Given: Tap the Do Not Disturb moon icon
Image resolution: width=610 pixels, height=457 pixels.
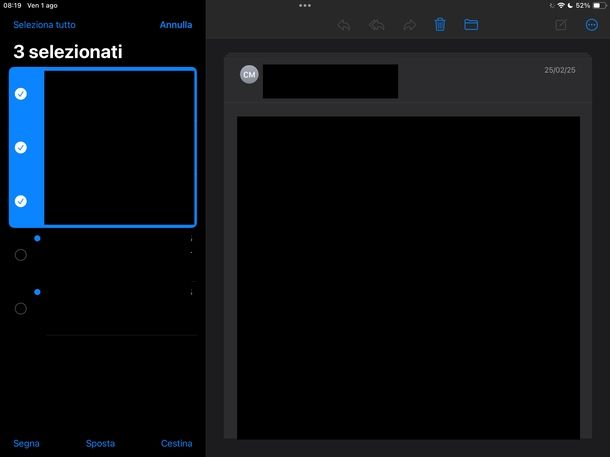Looking at the screenshot, I should pyautogui.click(x=570, y=5).
